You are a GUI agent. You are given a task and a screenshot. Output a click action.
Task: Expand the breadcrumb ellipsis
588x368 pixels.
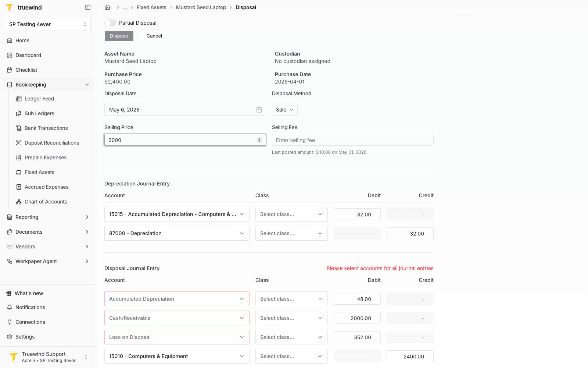(x=125, y=7)
